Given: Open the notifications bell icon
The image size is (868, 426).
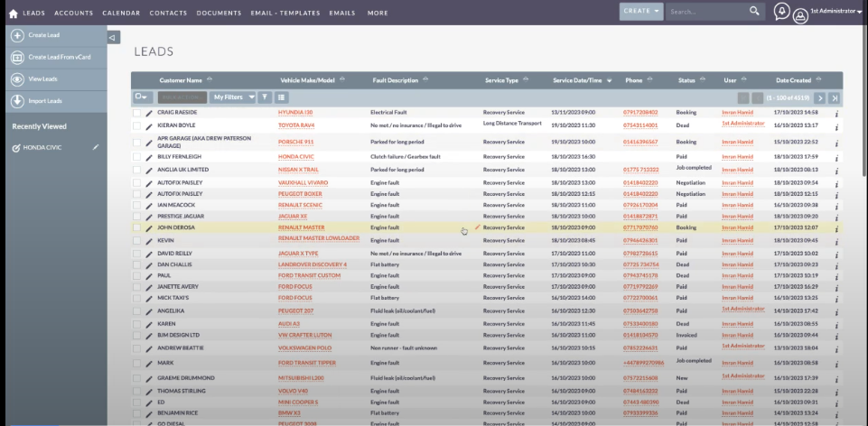Looking at the screenshot, I should [781, 12].
